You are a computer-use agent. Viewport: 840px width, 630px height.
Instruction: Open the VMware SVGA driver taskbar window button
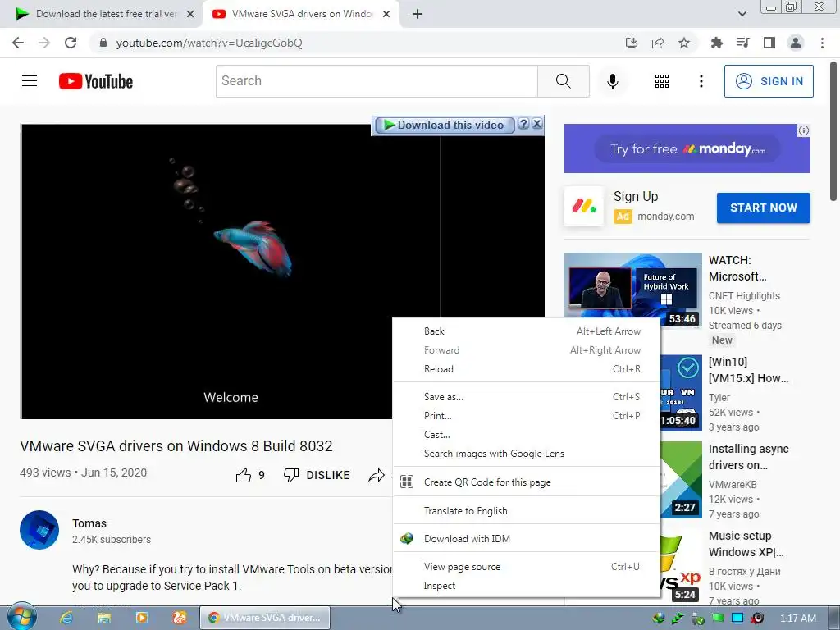[x=265, y=618]
